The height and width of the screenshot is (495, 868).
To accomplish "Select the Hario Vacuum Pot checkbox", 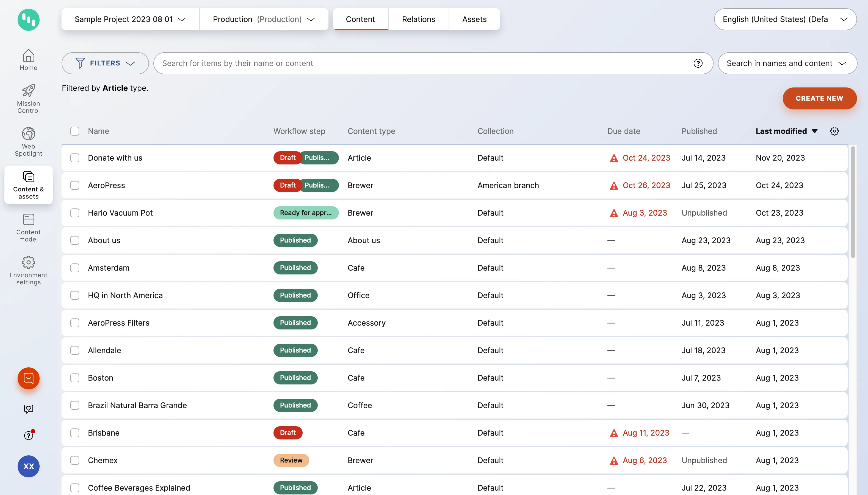I will [x=75, y=213].
